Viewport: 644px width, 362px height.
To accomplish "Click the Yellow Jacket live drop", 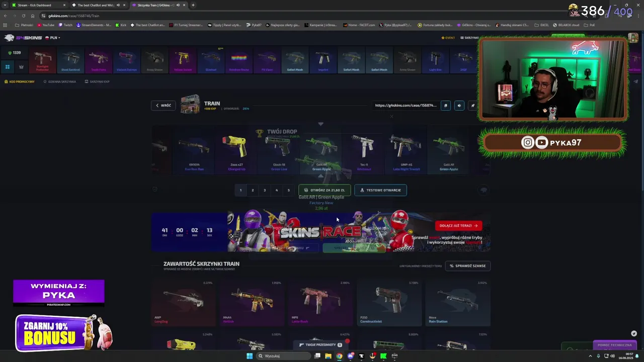I will pyautogui.click(x=183, y=60).
